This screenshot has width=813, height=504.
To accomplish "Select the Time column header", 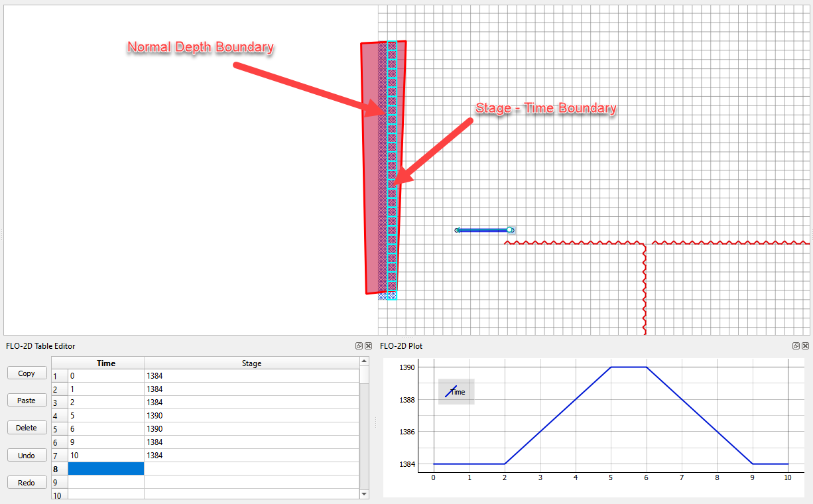I will coord(105,363).
